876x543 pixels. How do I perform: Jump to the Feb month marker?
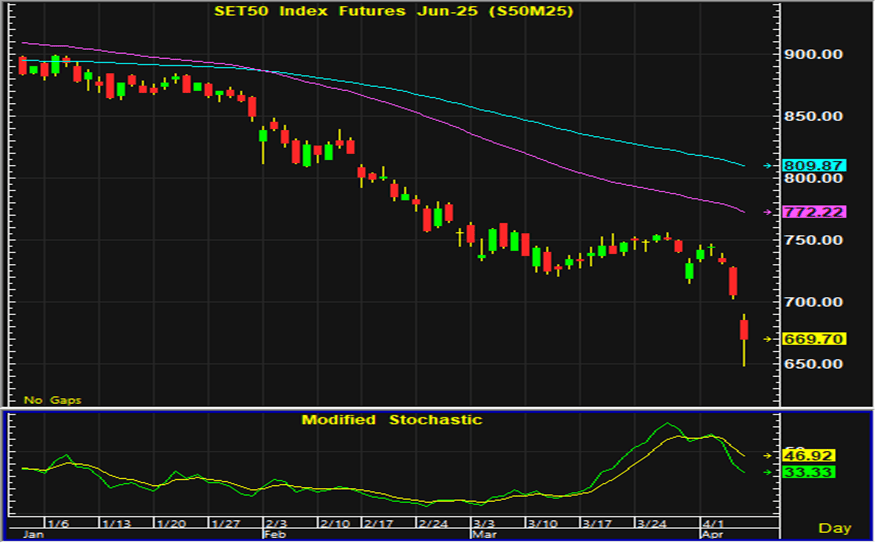(273, 535)
